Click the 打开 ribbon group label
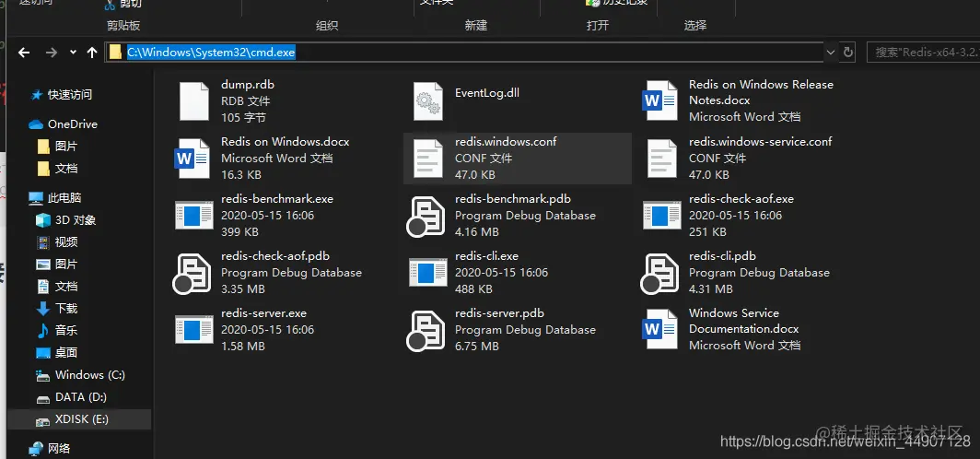980x459 pixels. pyautogui.click(x=598, y=25)
